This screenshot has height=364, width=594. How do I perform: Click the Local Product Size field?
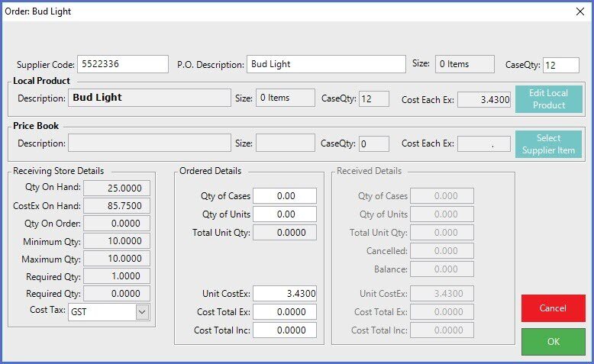[286, 98]
